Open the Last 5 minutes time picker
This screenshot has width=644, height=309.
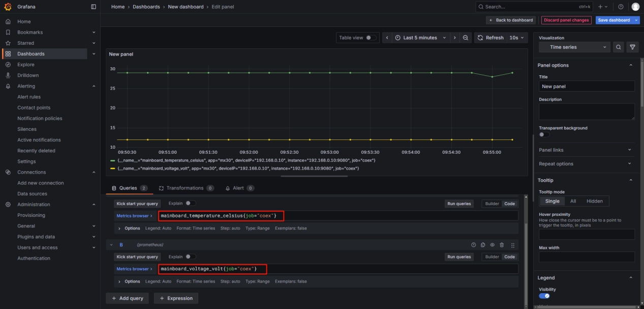tap(421, 38)
